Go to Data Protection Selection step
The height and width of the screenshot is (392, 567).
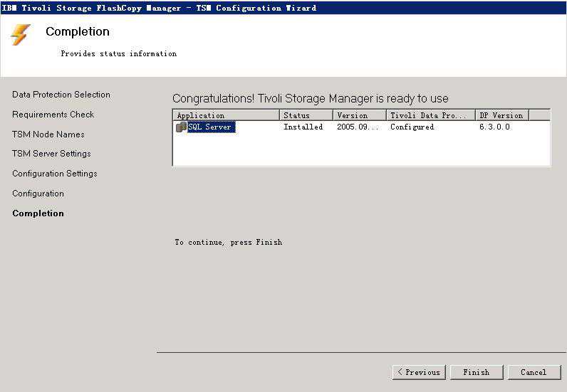tap(61, 95)
